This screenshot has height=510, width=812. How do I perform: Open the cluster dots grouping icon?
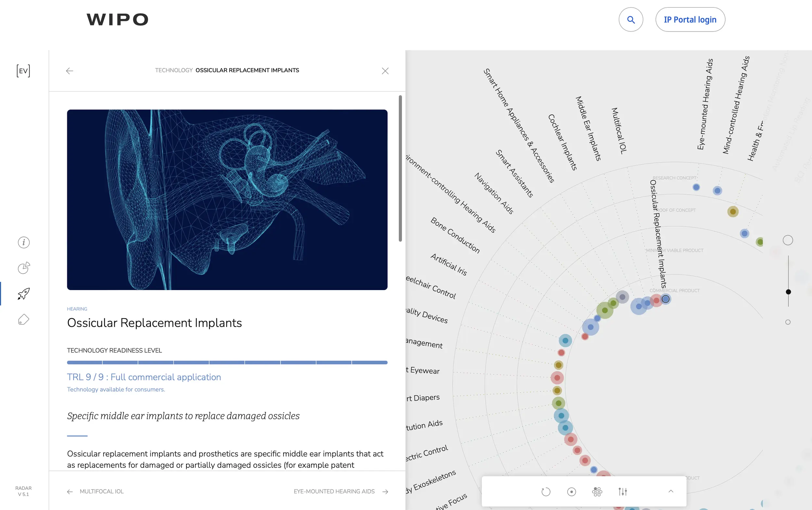[597, 492]
